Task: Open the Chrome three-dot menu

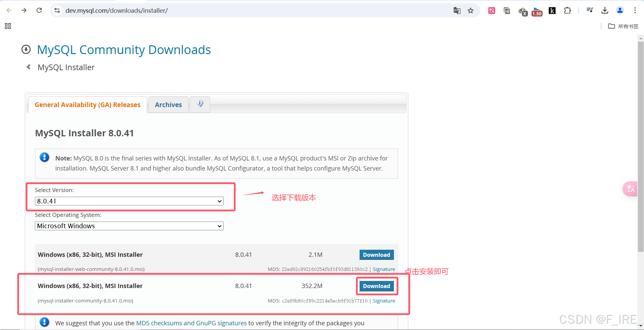Action: [x=635, y=10]
